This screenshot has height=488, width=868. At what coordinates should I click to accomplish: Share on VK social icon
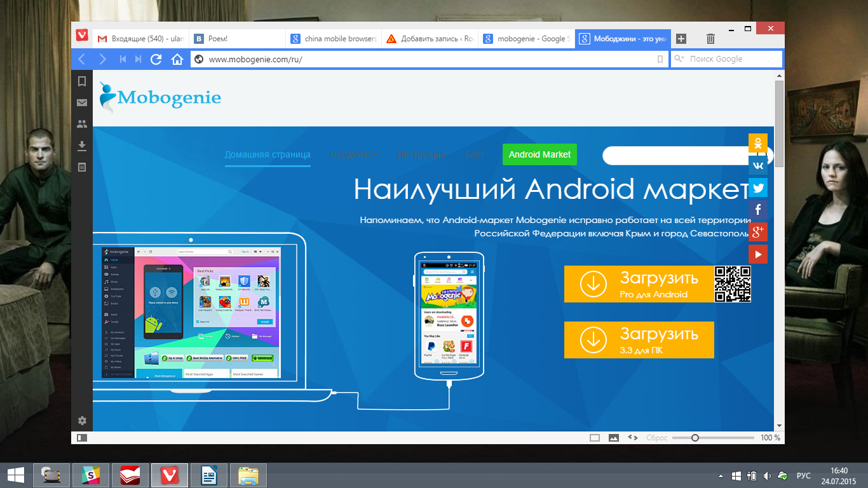pyautogui.click(x=758, y=165)
